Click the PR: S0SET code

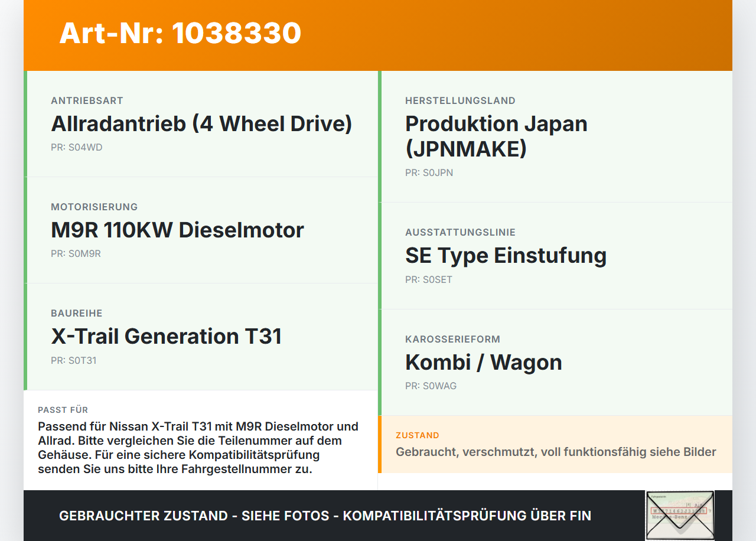[x=429, y=279]
